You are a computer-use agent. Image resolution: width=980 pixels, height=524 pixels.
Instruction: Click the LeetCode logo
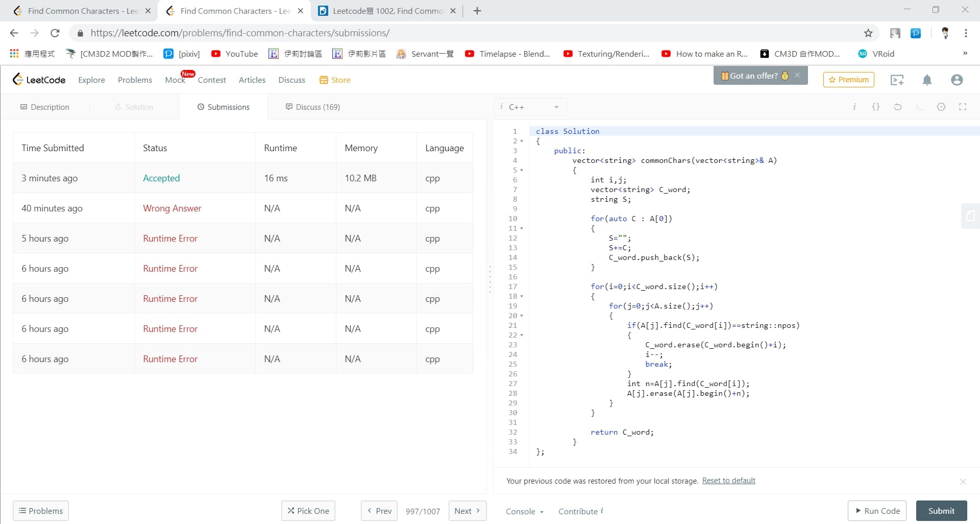[x=39, y=80]
